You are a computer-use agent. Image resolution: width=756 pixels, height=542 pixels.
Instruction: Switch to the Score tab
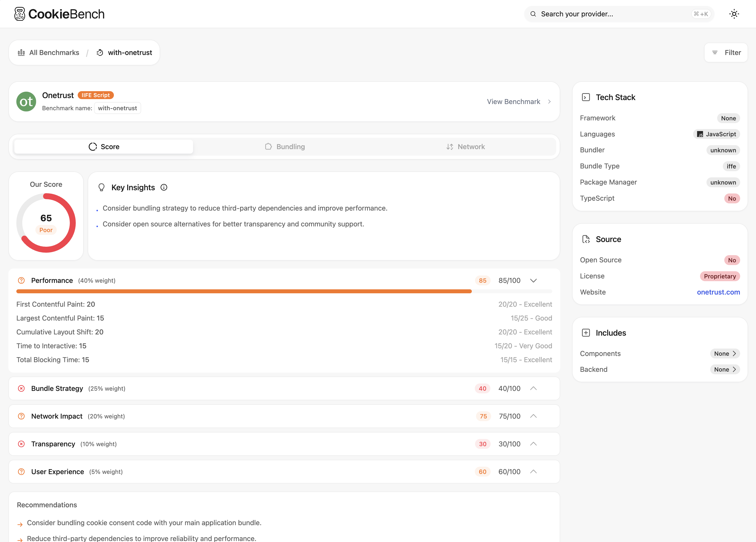[x=104, y=147]
